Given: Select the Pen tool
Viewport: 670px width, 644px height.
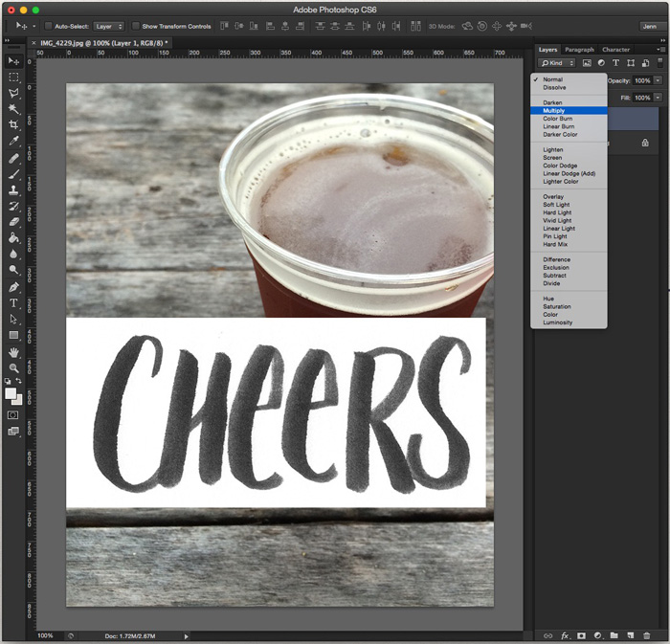Looking at the screenshot, I should point(13,287).
